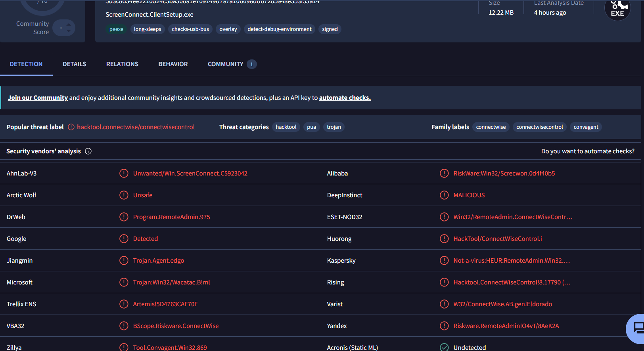The image size is (644, 351).
Task: Click the 'connectwisecontrol' family label chip
Action: pyautogui.click(x=540, y=127)
